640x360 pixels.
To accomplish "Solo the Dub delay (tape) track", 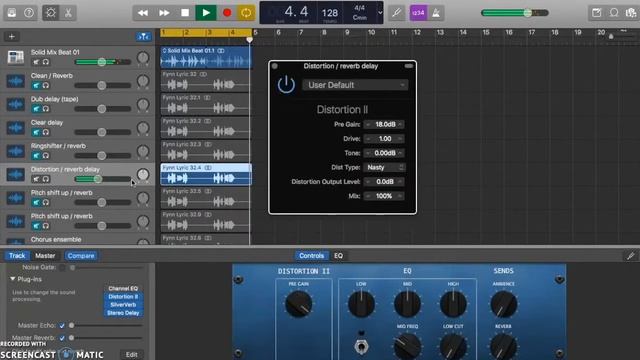I will click(x=46, y=109).
